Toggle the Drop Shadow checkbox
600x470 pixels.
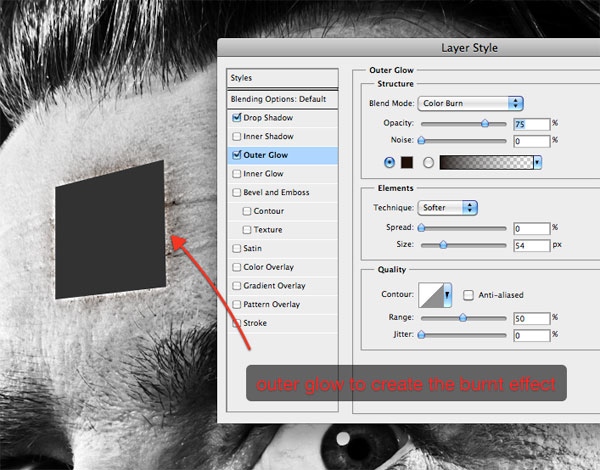(x=236, y=118)
